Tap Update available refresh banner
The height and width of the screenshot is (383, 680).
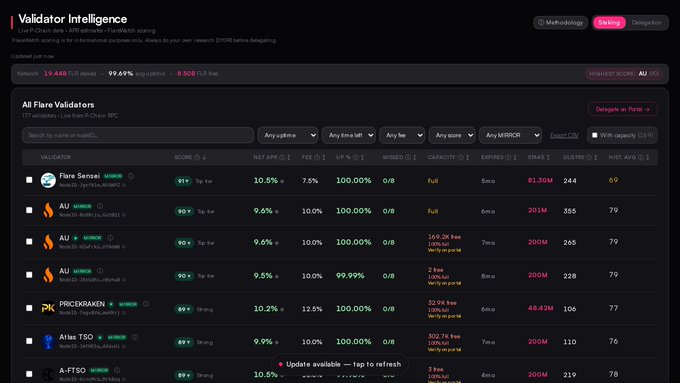pyautogui.click(x=340, y=364)
